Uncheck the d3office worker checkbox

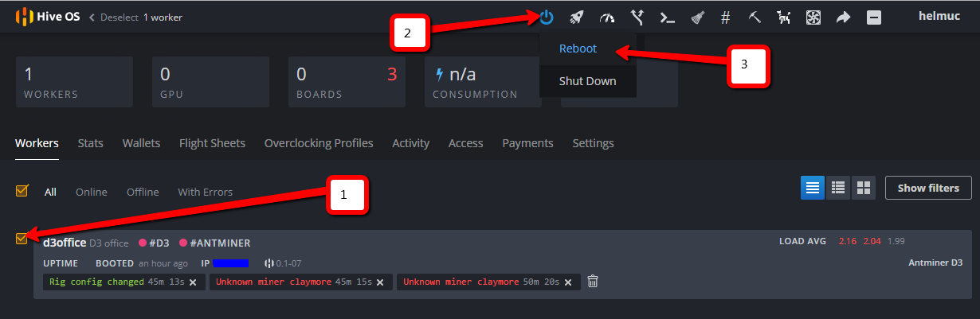tap(22, 238)
